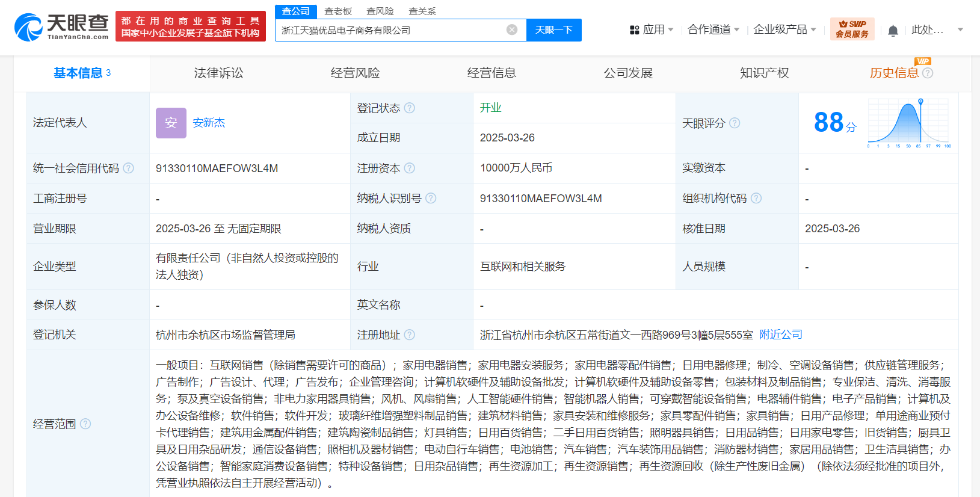The height and width of the screenshot is (497, 980).
Task: Click help icon beside 登记状态
Action: point(410,108)
